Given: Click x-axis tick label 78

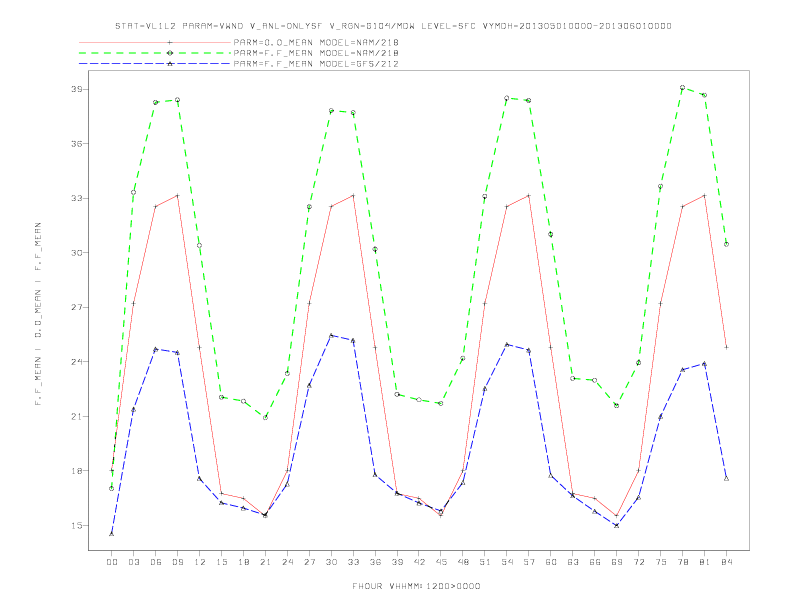Looking at the screenshot, I should (682, 562).
